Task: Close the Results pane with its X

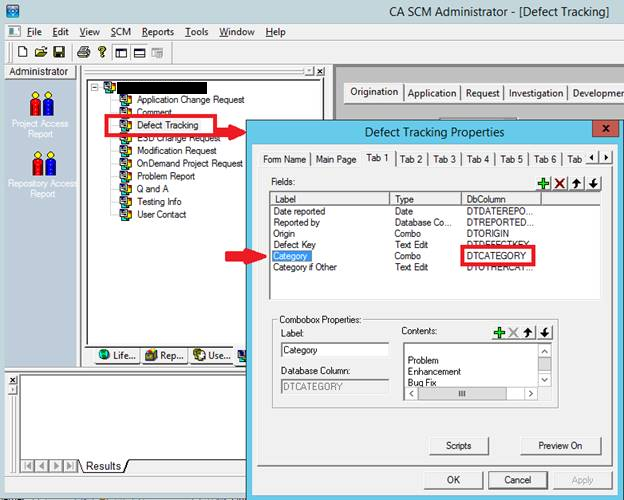Action: pos(13,380)
